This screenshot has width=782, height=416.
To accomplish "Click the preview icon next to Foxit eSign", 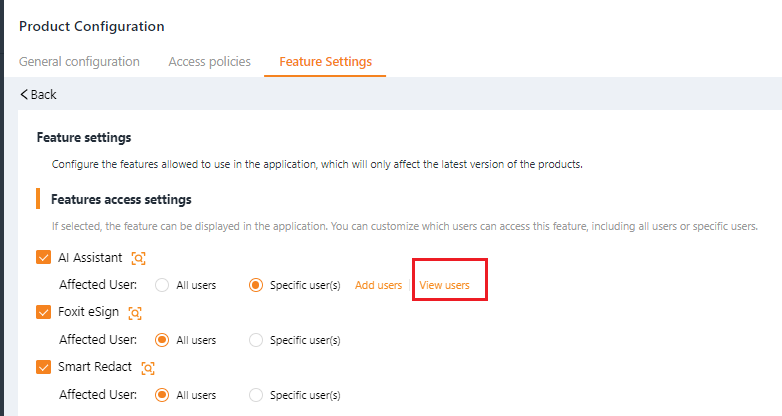I will click(135, 313).
